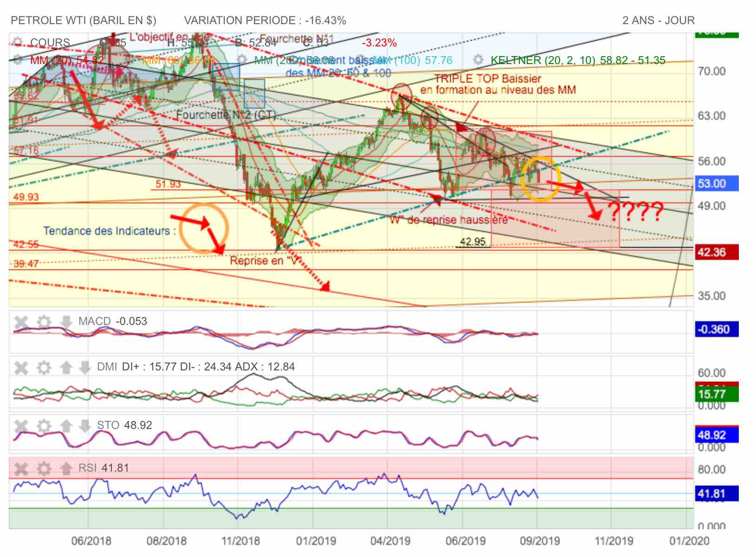Image resolution: width=756 pixels, height=557 pixels.
Task: Click the 04/2019 date label
Action: pos(390,541)
